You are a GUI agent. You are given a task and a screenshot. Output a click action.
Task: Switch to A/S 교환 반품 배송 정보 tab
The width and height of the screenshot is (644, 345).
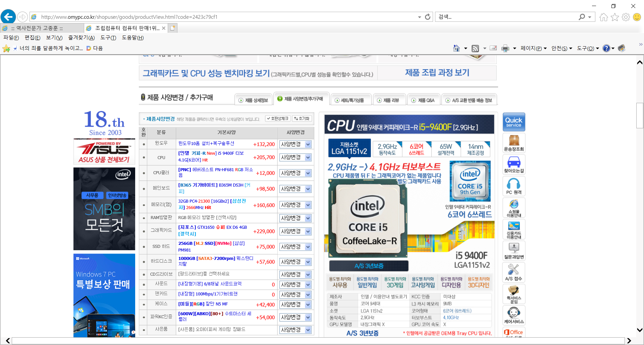point(469,100)
